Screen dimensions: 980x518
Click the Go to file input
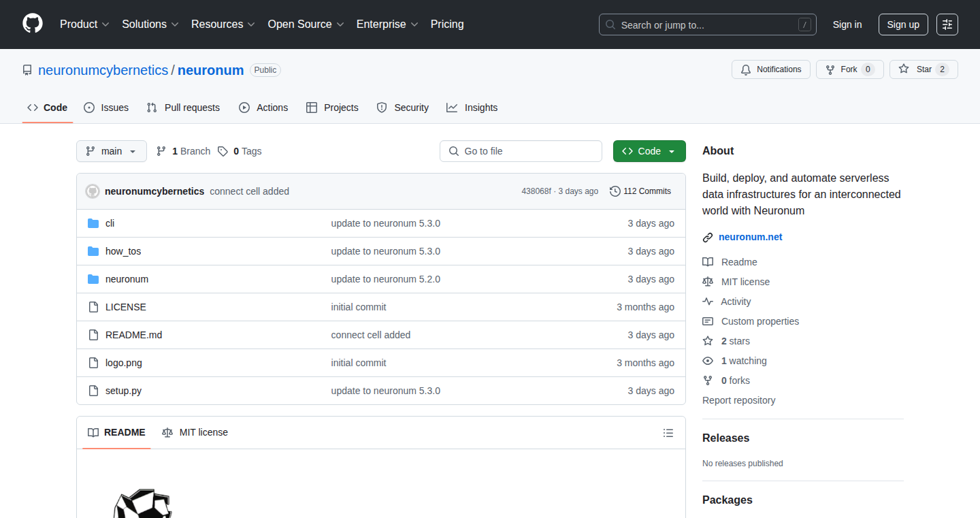pyautogui.click(x=521, y=151)
